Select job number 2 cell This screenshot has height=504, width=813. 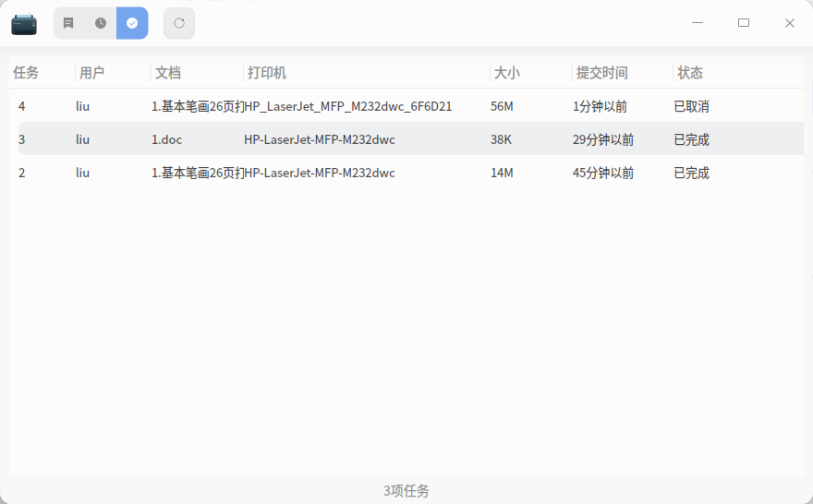pyautogui.click(x=22, y=173)
